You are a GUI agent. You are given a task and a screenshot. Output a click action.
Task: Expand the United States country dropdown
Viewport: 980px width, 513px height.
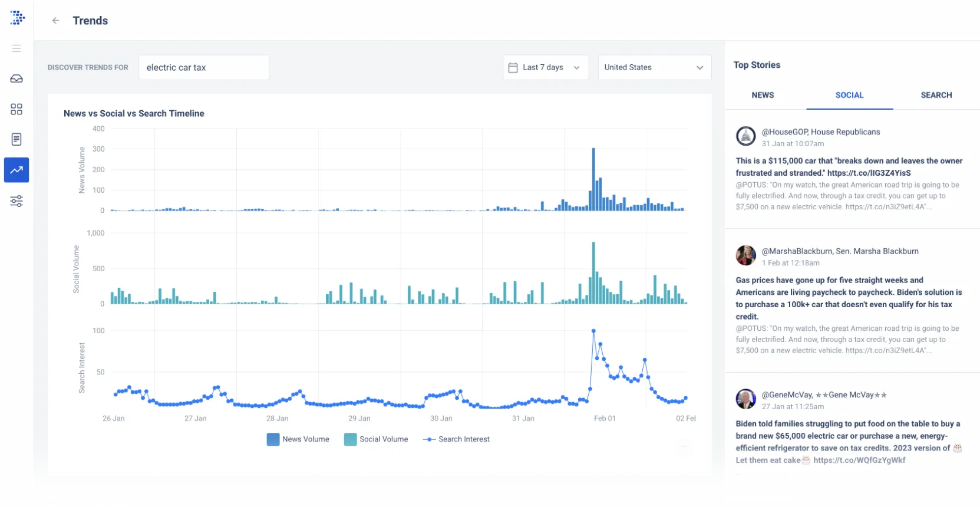655,67
